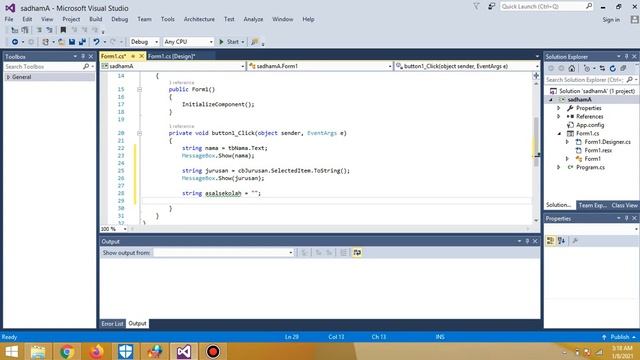The width and height of the screenshot is (640, 360).
Task: Click the Start debugging button
Action: coord(229,42)
